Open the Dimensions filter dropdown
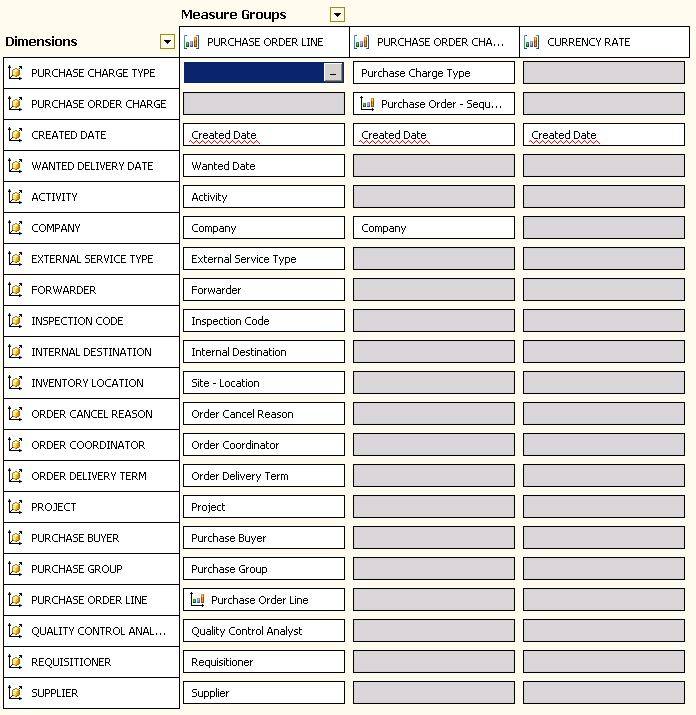This screenshot has height=715, width=696. (167, 42)
